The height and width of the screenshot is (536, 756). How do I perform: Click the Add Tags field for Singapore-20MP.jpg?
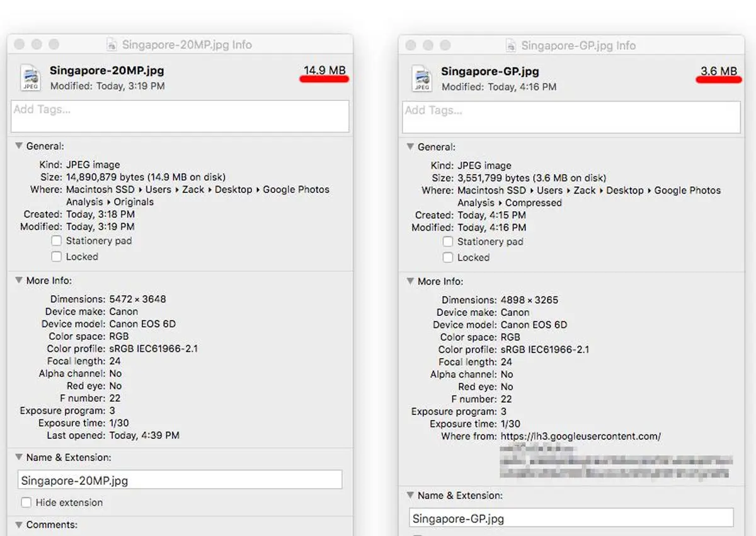pyautogui.click(x=180, y=116)
